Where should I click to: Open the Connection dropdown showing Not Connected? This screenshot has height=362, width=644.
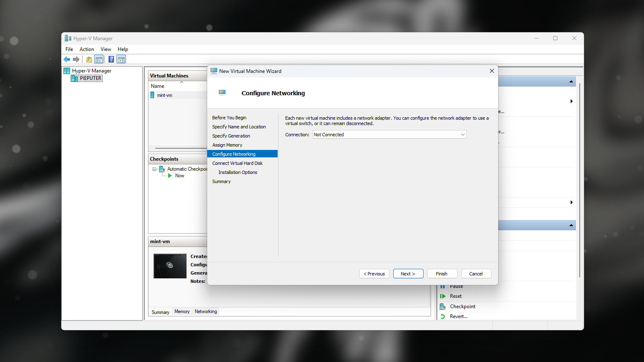coord(390,135)
